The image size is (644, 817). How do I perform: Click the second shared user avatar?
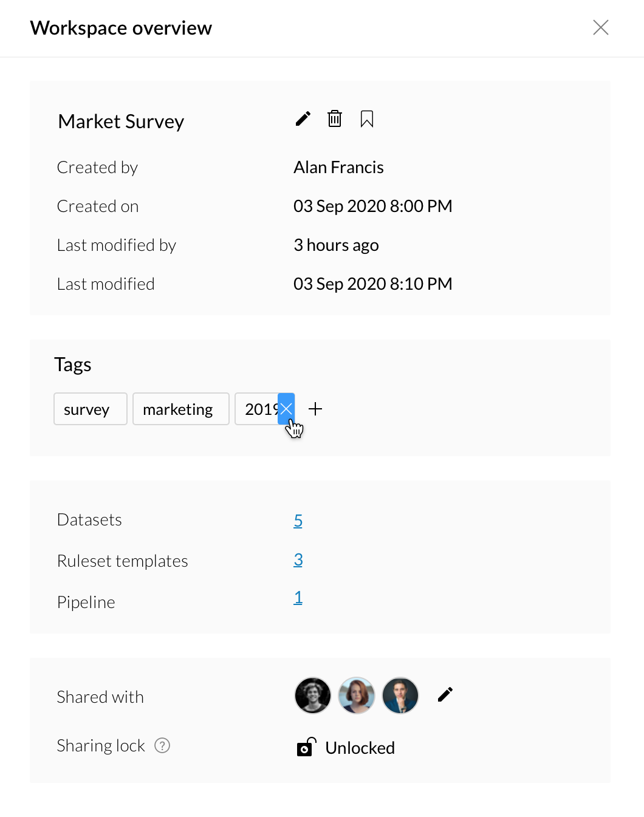point(357,696)
